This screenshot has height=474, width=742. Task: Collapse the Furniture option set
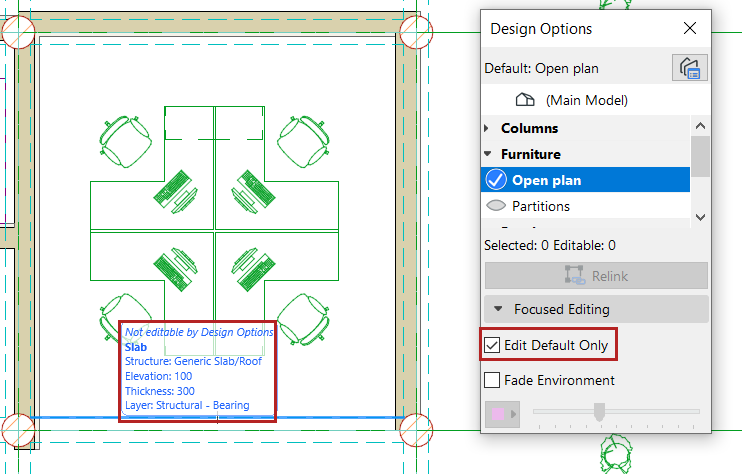point(488,154)
